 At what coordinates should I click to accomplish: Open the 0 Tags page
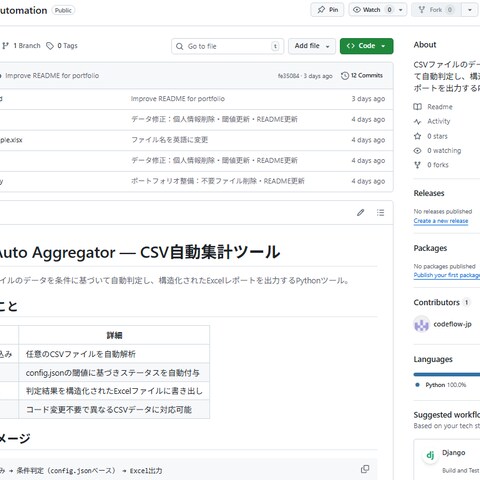click(62, 46)
